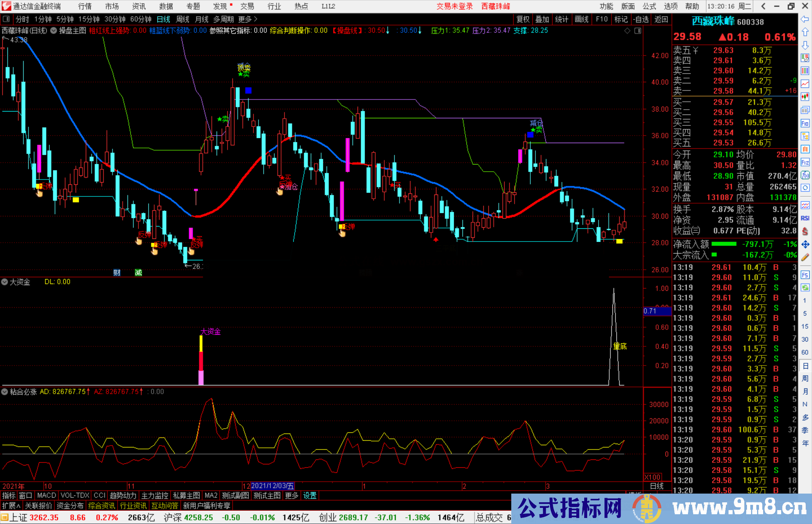
Task: Click the trend line chart icon in sidebar
Action: pyautogui.click(x=805, y=85)
